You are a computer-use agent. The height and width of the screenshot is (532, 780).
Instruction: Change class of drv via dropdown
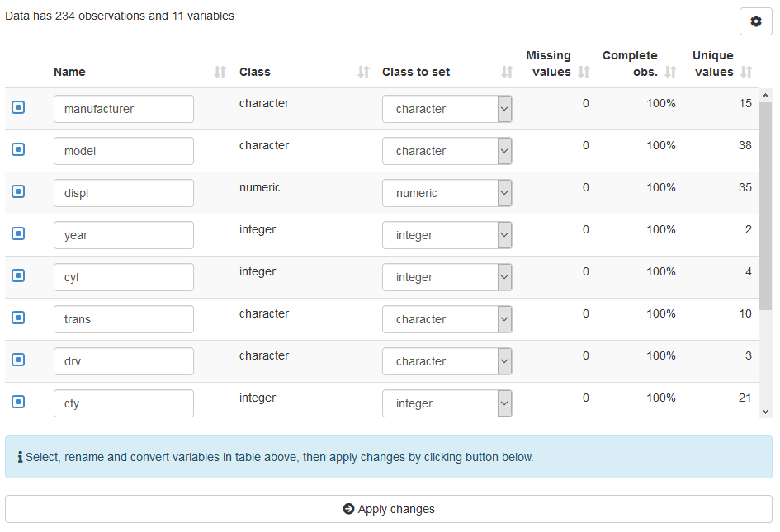pos(447,361)
